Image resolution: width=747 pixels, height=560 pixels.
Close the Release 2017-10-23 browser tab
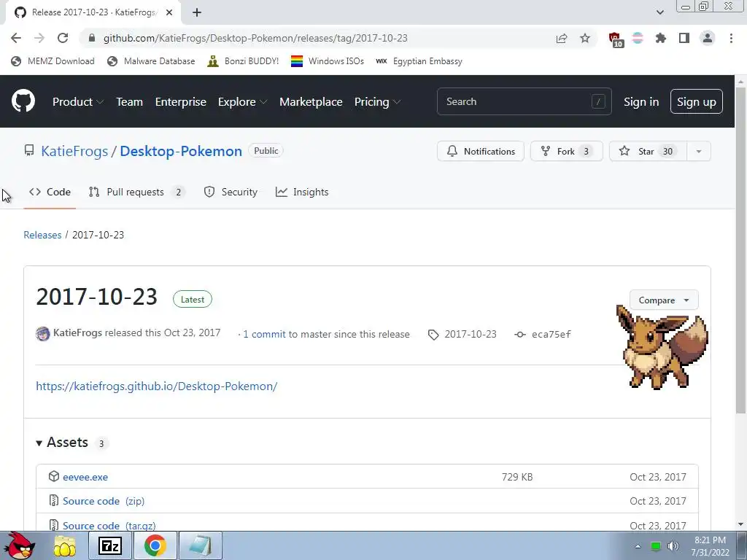(169, 12)
